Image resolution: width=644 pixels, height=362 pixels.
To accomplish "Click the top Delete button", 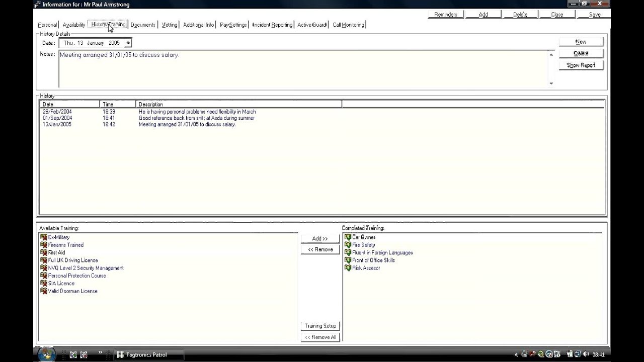I will [520, 15].
